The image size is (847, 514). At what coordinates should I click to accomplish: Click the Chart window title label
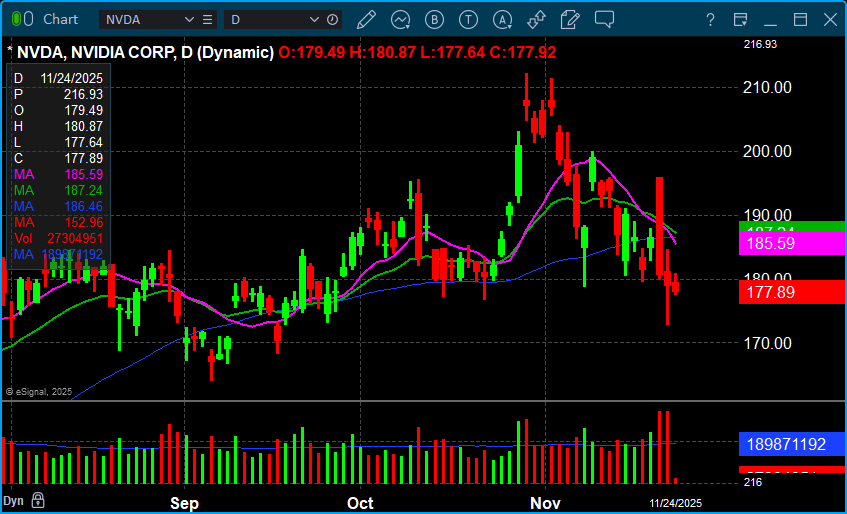pyautogui.click(x=60, y=19)
